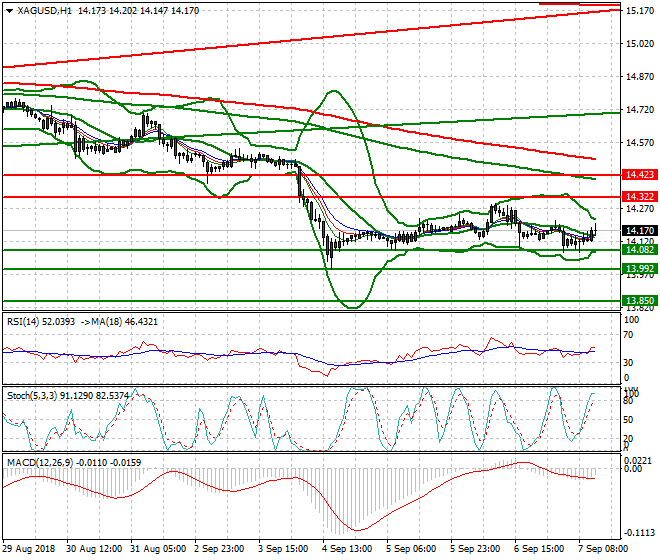This screenshot has width=660, height=560.
Task: Click the 3 Sep 15:00 time axis label
Action: (282, 549)
